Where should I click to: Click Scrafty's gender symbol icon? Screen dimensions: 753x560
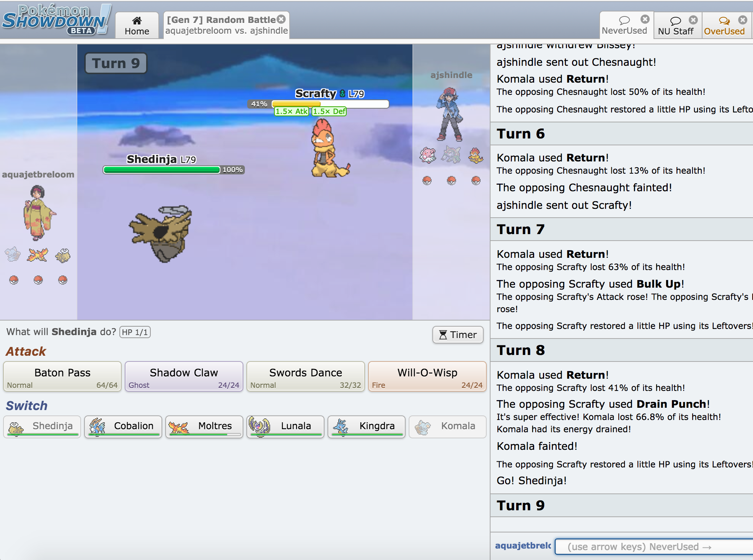coord(342,94)
